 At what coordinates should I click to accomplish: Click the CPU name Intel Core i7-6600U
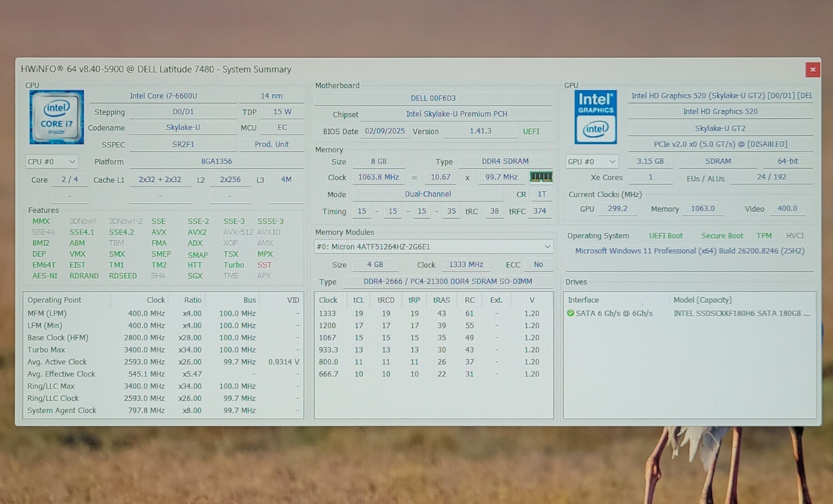(x=163, y=96)
